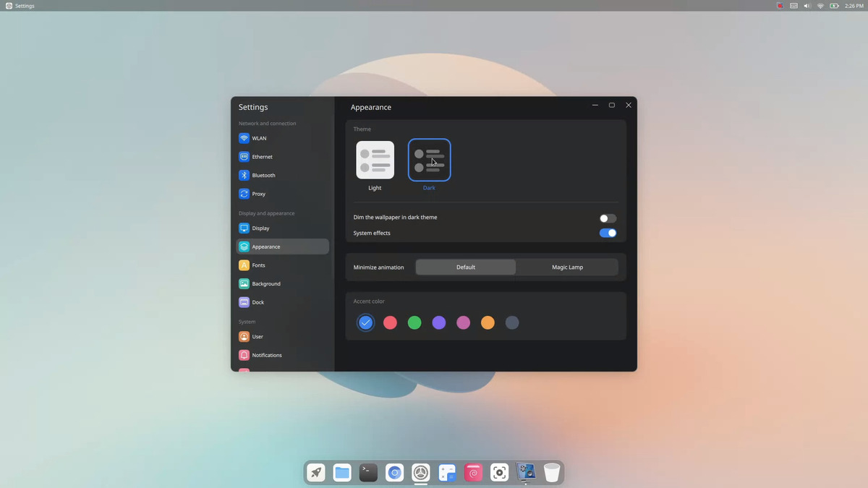The width and height of the screenshot is (868, 488).
Task: Choose the green accent color
Action: (414, 323)
